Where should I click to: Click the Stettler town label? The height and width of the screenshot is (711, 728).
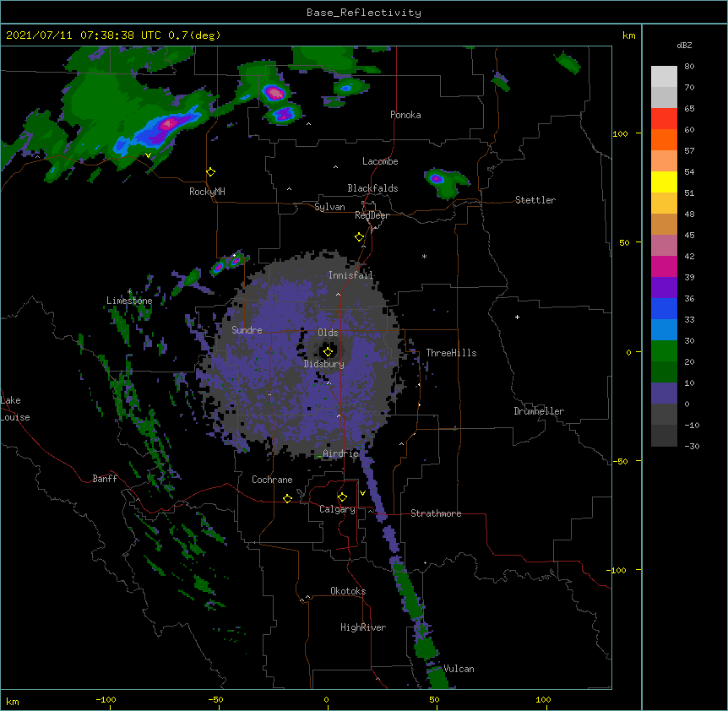tap(535, 200)
